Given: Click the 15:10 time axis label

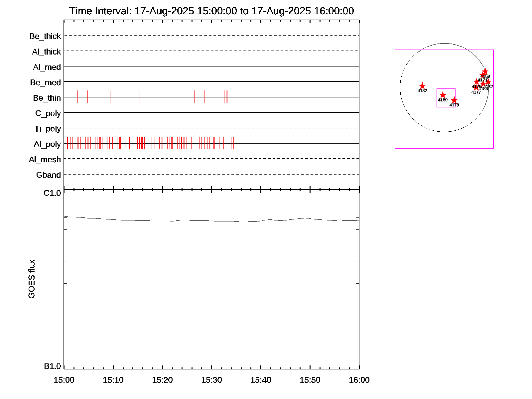Looking at the screenshot, I should pyautogui.click(x=113, y=380).
